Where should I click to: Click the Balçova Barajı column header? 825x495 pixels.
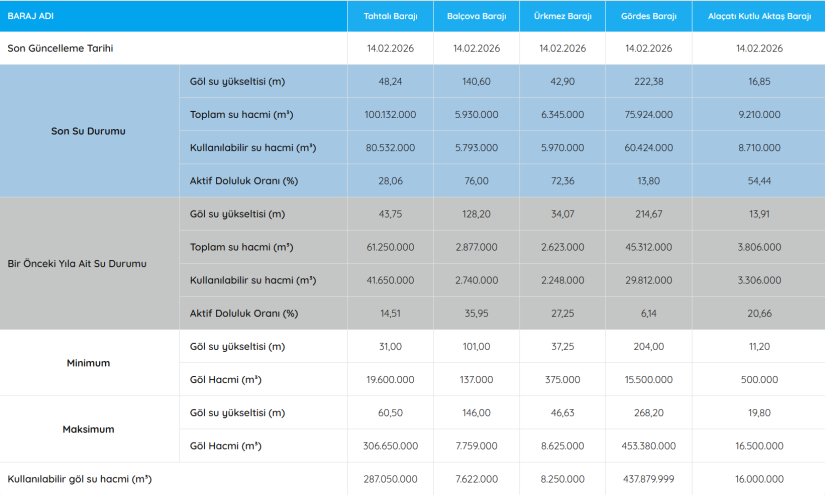(476, 17)
